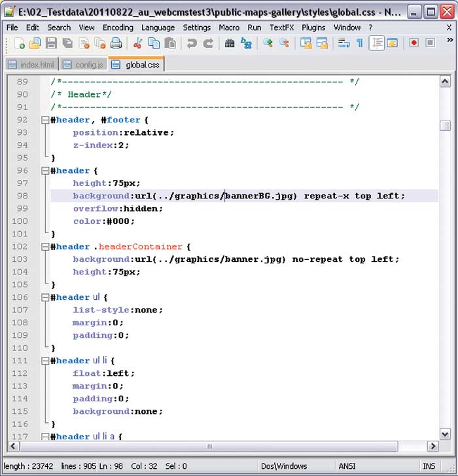Screen dimensions: 458x476
Task: Click the vertical scrollbar down arrow
Action: (445, 434)
